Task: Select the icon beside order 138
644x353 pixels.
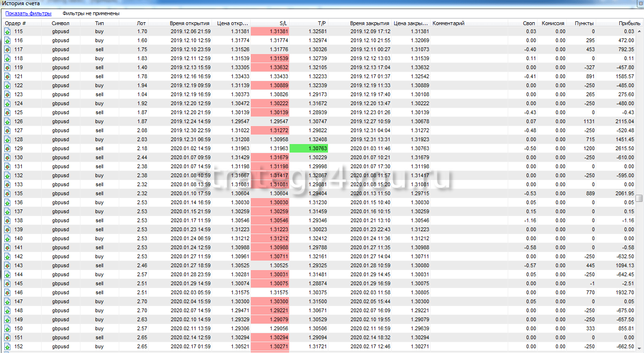Action: 7,221
